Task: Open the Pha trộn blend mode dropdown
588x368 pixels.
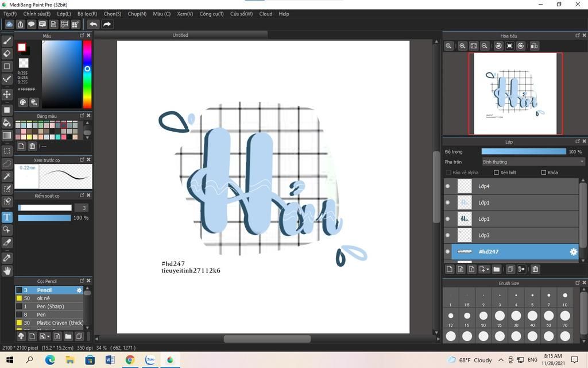Action: click(x=533, y=162)
